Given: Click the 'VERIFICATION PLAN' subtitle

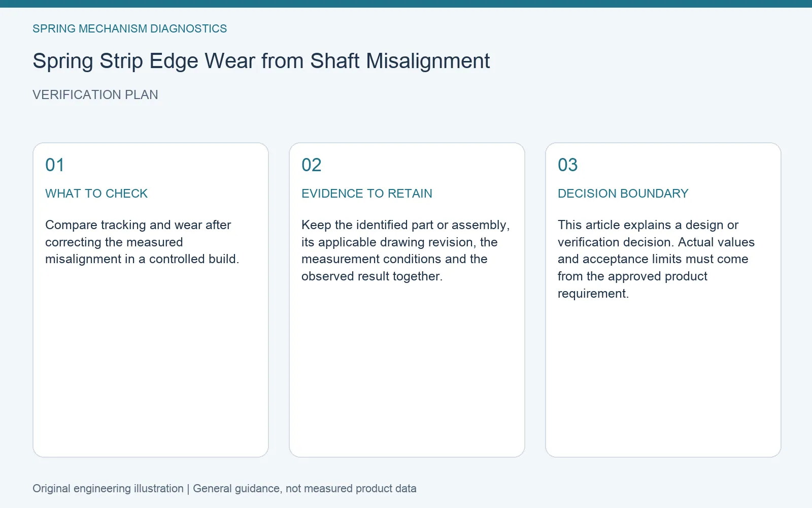Looking at the screenshot, I should tap(95, 95).
